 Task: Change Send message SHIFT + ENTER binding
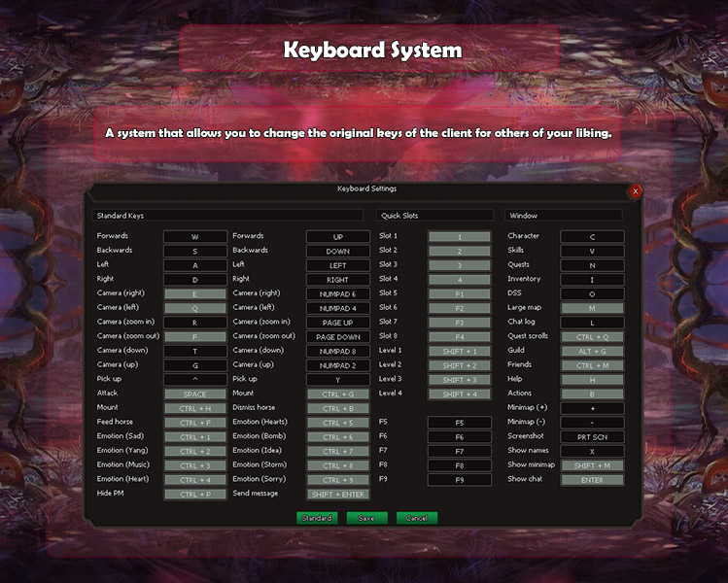click(x=338, y=495)
